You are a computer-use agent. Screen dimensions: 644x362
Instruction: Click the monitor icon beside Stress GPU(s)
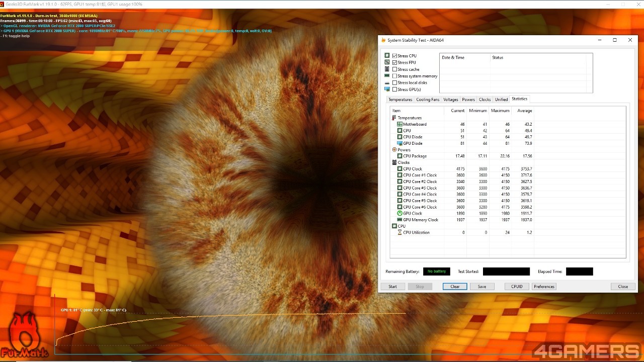pos(387,89)
